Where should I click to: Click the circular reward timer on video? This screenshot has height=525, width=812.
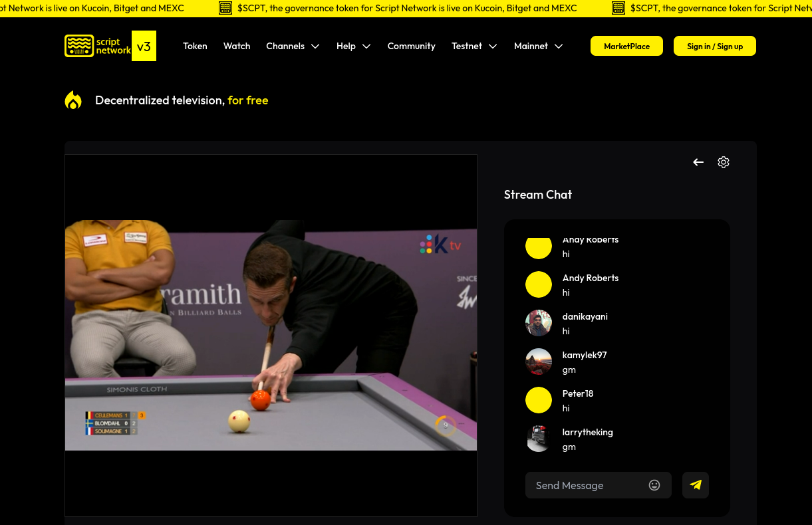click(446, 425)
